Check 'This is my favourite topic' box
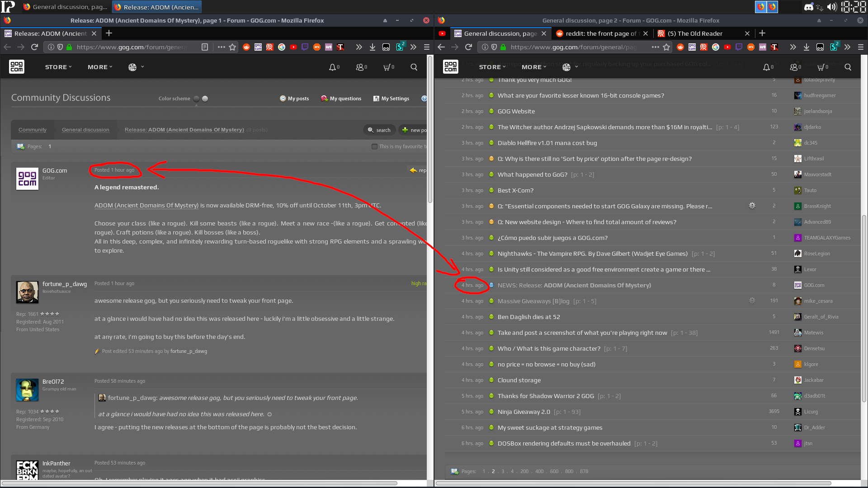This screenshot has width=868, height=488. pos(374,146)
